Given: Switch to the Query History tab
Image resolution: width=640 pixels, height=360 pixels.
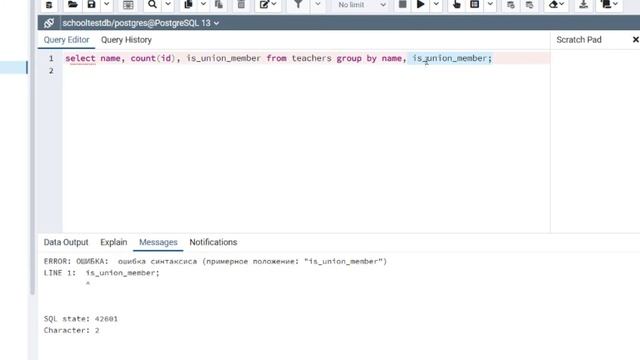Looking at the screenshot, I should click(x=126, y=40).
